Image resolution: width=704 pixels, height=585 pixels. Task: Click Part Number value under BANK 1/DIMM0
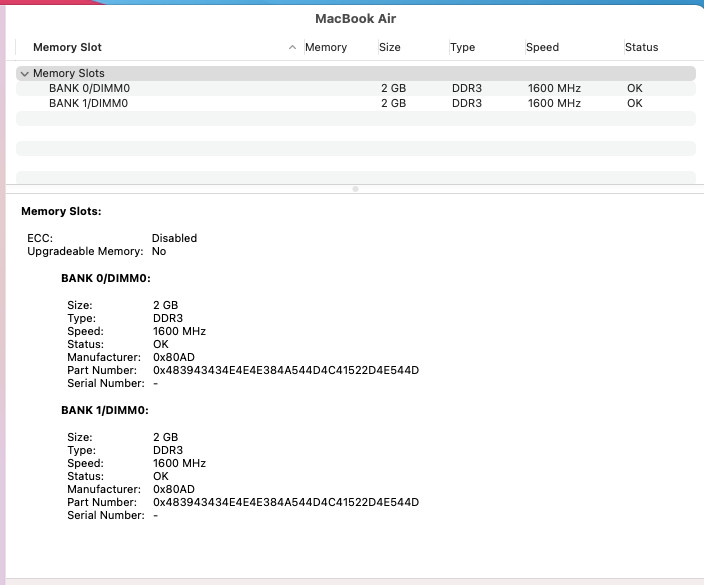click(286, 502)
